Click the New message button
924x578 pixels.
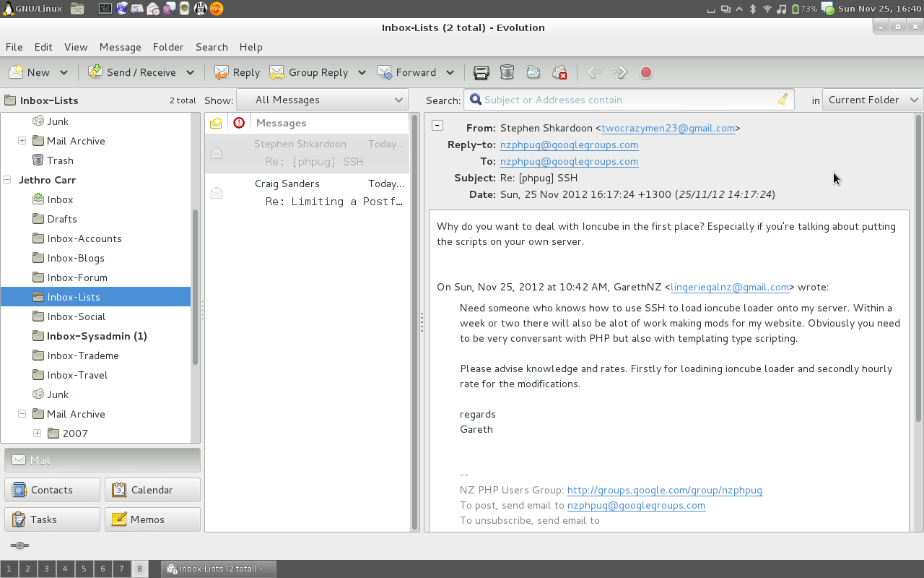tap(30, 72)
